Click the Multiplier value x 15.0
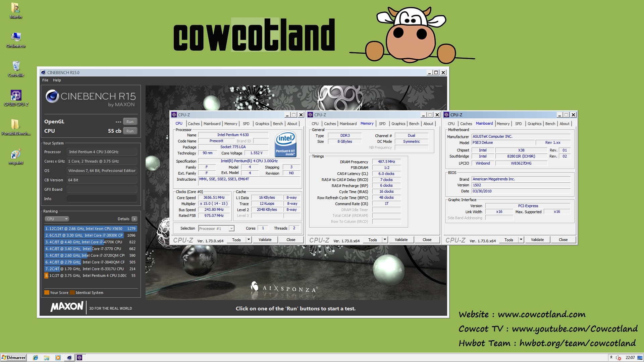The image size is (644, 362). point(214,203)
